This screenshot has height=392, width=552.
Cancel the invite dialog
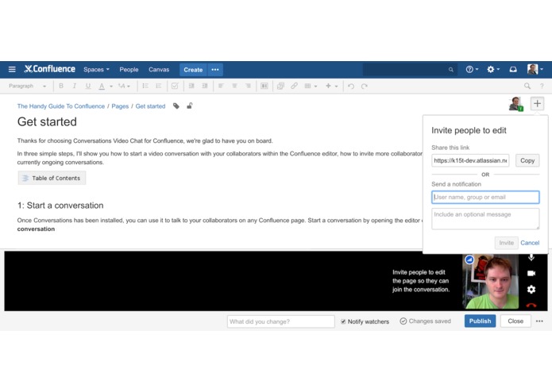click(x=530, y=243)
